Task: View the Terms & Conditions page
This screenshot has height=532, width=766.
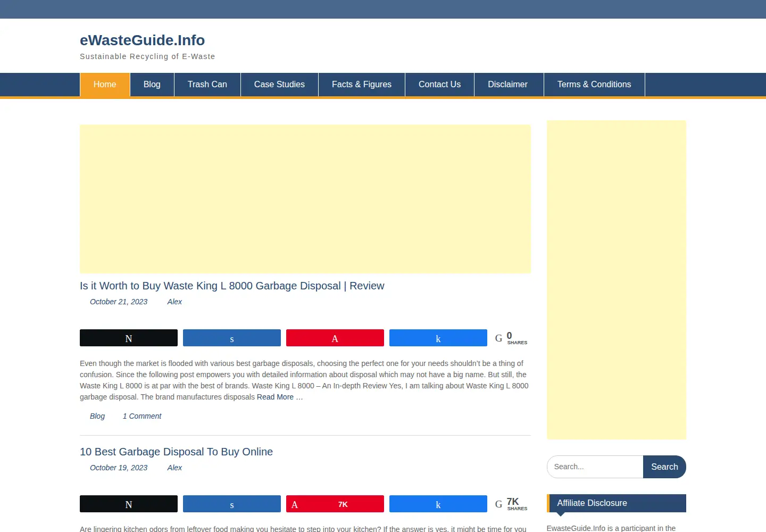Action: 594,85
